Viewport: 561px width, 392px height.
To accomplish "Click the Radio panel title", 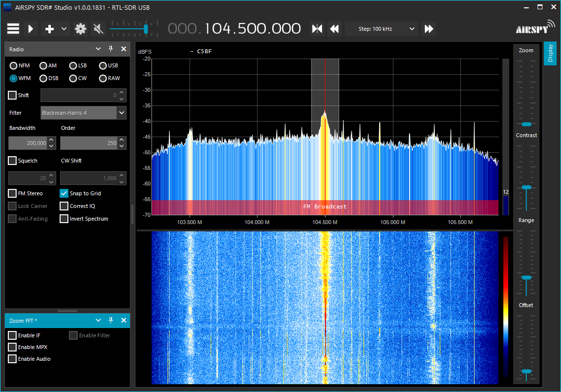I will pyautogui.click(x=17, y=49).
